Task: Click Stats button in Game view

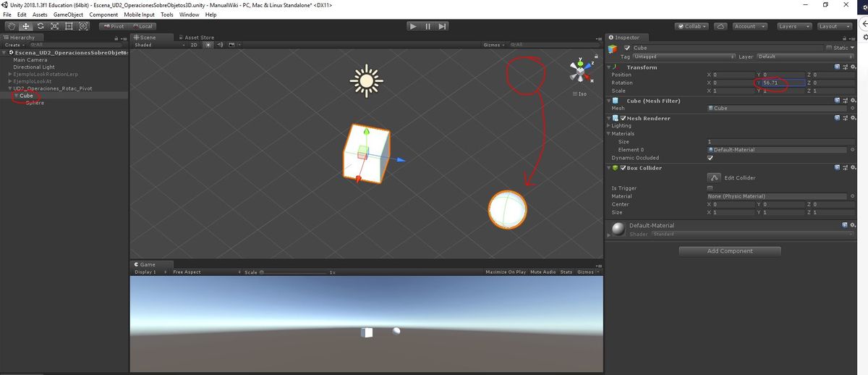Action: click(x=566, y=272)
